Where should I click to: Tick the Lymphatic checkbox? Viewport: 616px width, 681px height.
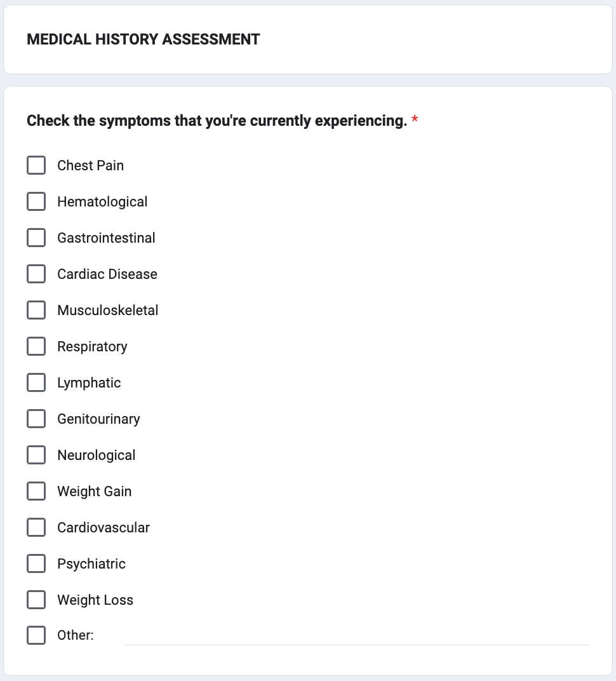point(36,382)
